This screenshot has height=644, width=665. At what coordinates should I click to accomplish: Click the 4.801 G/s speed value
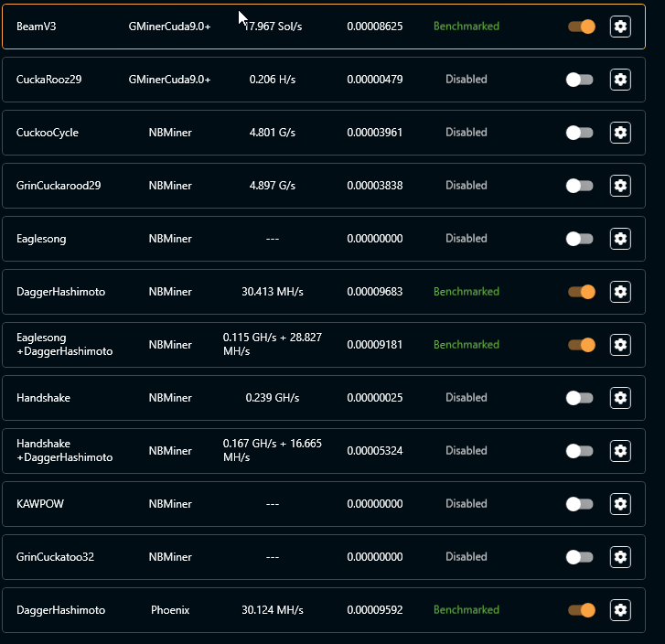tap(273, 133)
